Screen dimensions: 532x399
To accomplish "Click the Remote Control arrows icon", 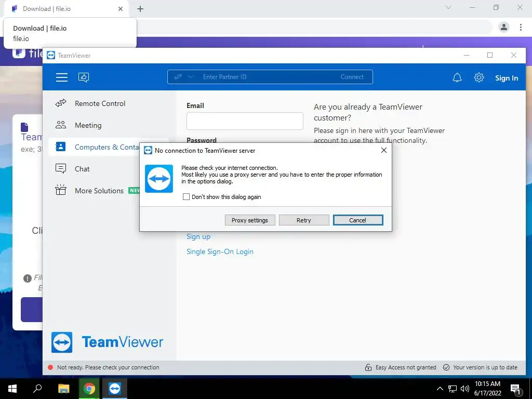I will pyautogui.click(x=61, y=103).
